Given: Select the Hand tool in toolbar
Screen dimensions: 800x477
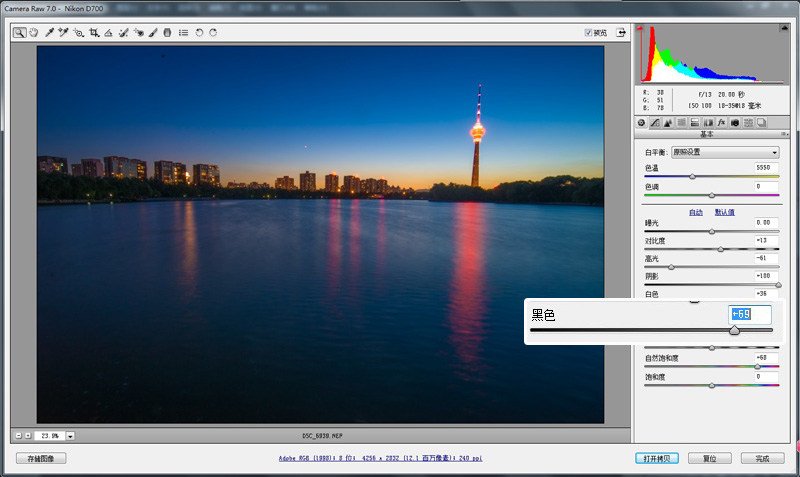Looking at the screenshot, I should point(34,33).
